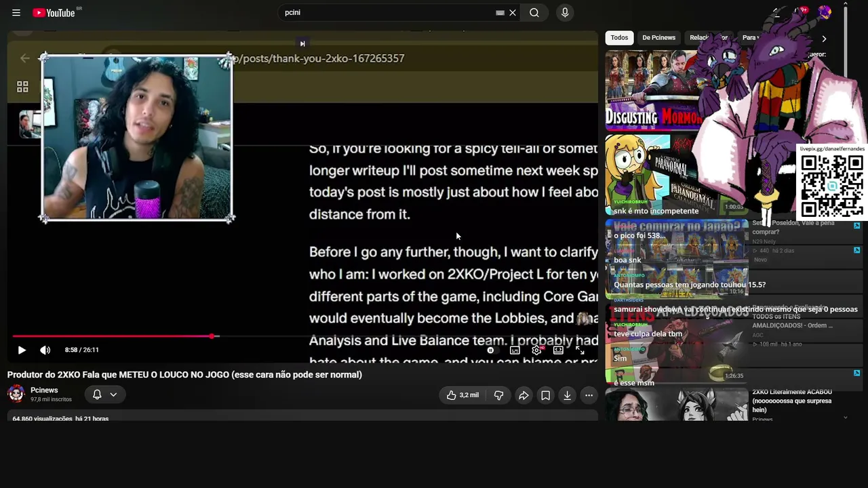Screen dimensions: 868x488
Task: Click the magnifier search button
Action: click(x=534, y=13)
